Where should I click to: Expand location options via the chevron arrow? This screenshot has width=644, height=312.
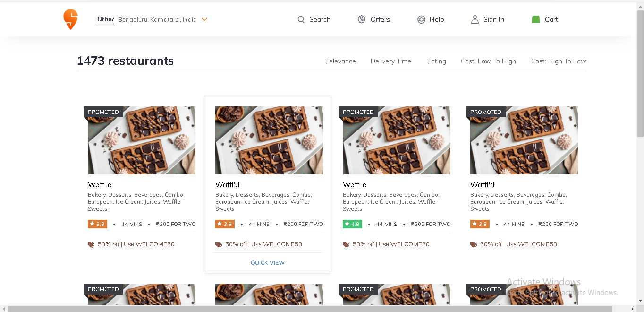pos(204,19)
